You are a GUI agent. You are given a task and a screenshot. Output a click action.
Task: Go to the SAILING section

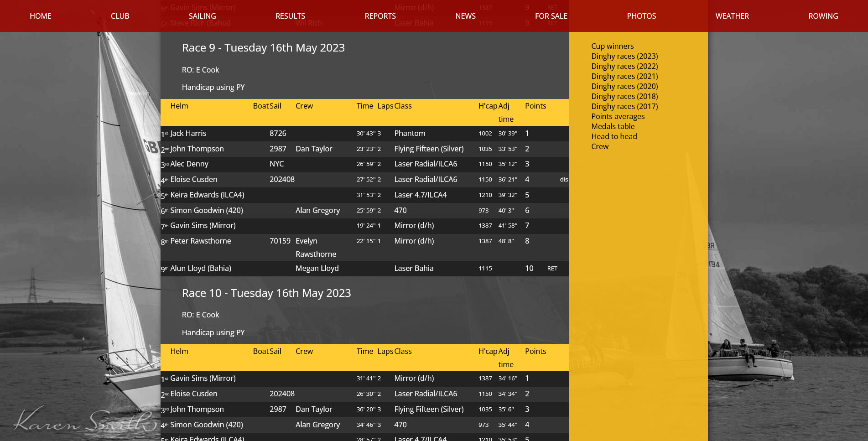pyautogui.click(x=202, y=16)
